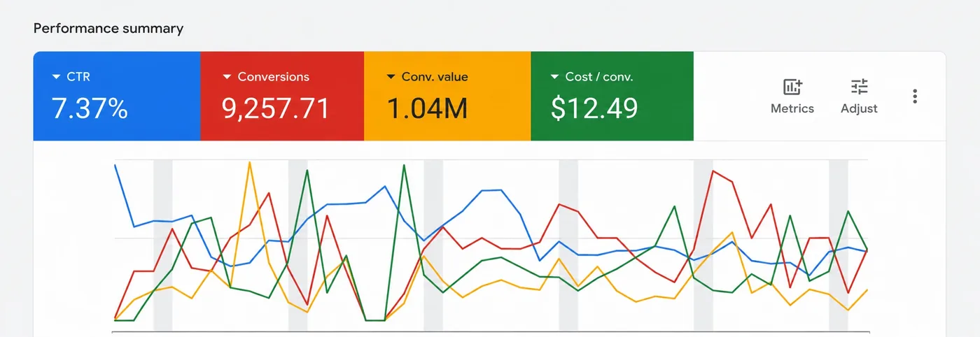Screen dimensions: 980x337
Task: Open the three-dot more options menu
Action: [x=915, y=96]
